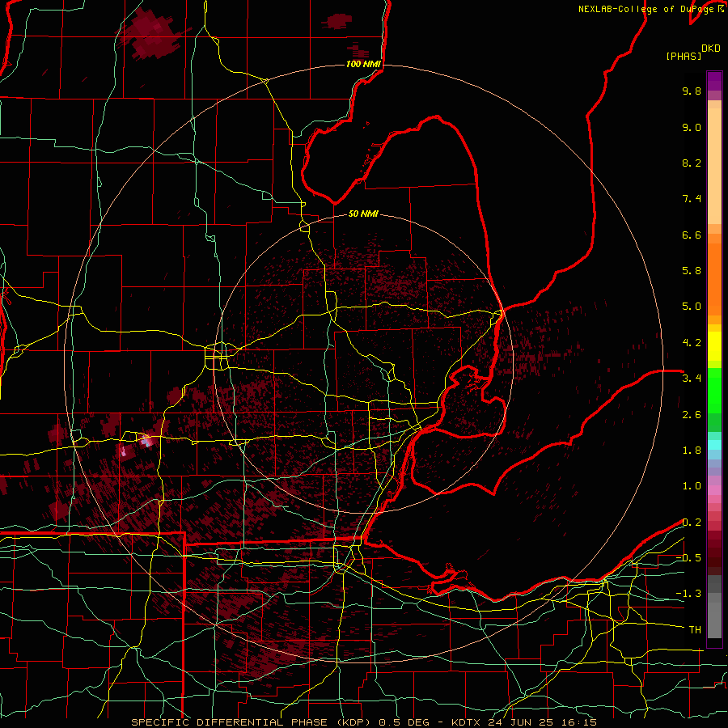728x728 pixels.
Task: Pick the yellow band of the color scale
Action: point(714,346)
